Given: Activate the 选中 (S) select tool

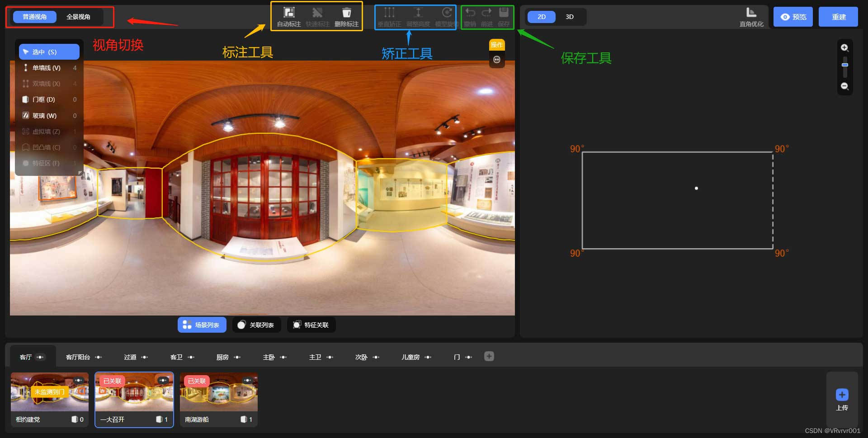Looking at the screenshot, I should point(49,52).
